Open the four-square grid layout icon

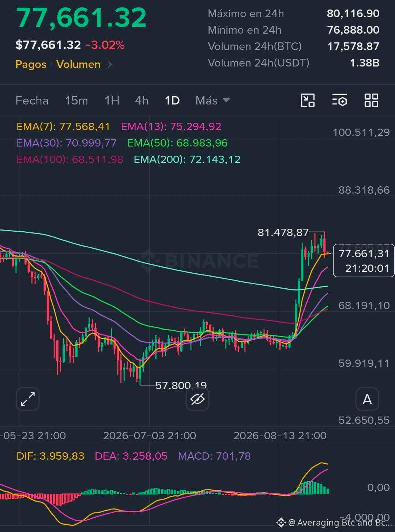coord(371,100)
